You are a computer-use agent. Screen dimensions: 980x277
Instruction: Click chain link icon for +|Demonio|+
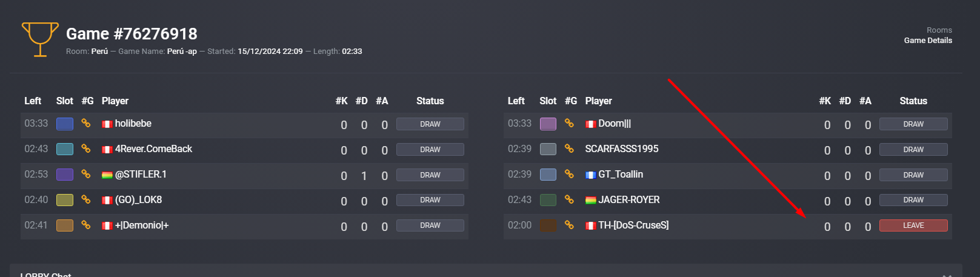(x=86, y=225)
